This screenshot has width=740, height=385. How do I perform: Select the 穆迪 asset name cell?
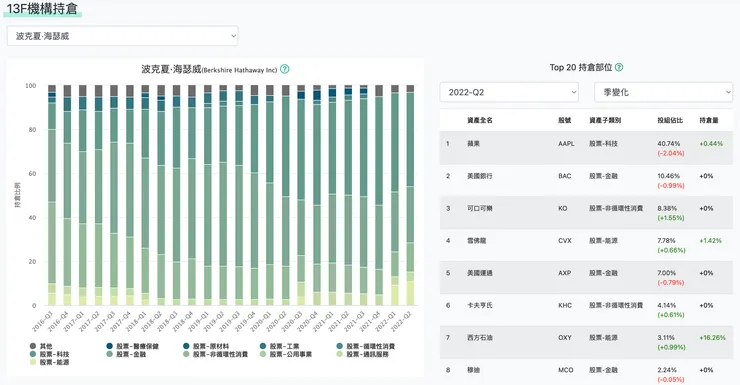[473, 370]
